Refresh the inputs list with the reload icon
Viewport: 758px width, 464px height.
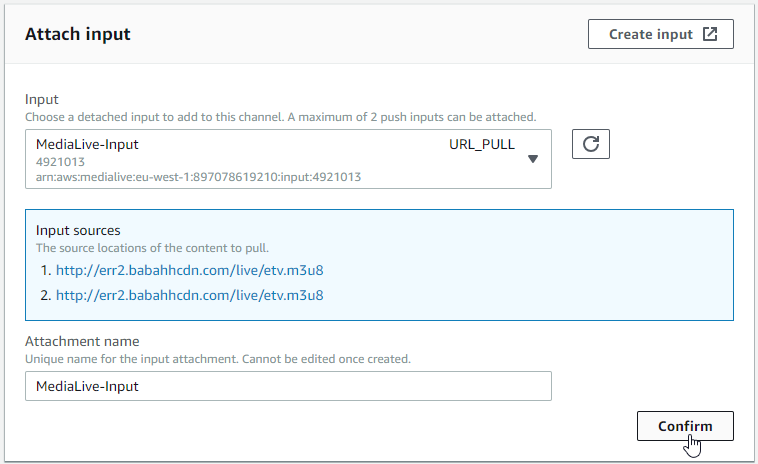(x=590, y=144)
